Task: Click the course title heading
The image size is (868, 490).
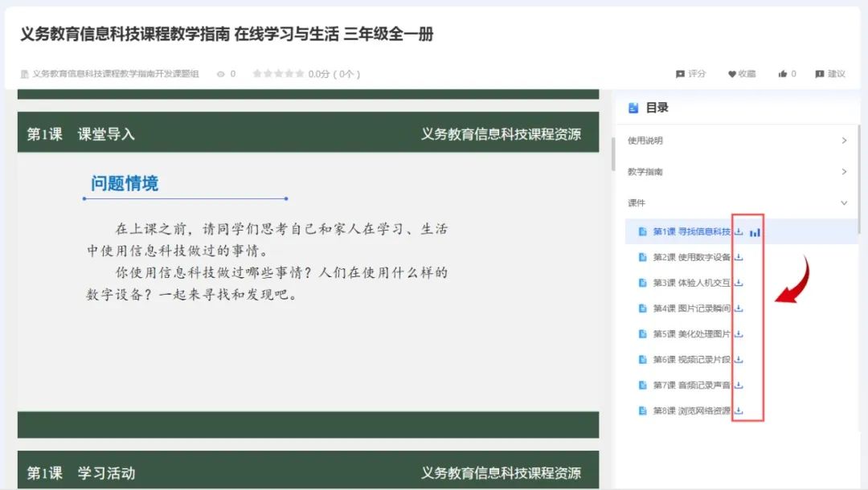Action: (x=225, y=35)
